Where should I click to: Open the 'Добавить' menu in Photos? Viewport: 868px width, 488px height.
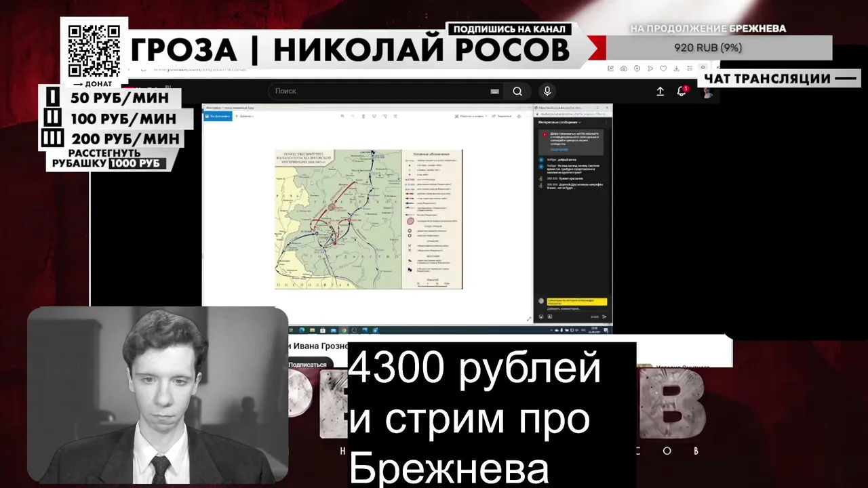point(245,116)
